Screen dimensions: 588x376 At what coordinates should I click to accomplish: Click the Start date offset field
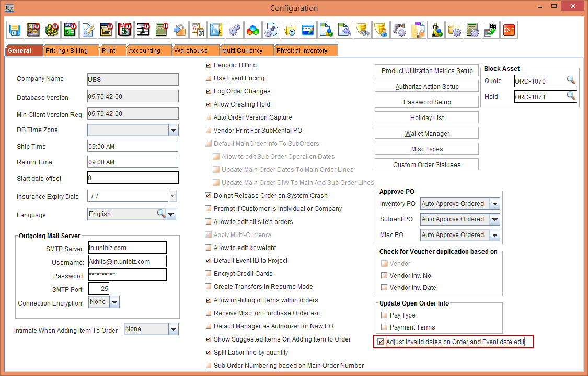pos(133,178)
